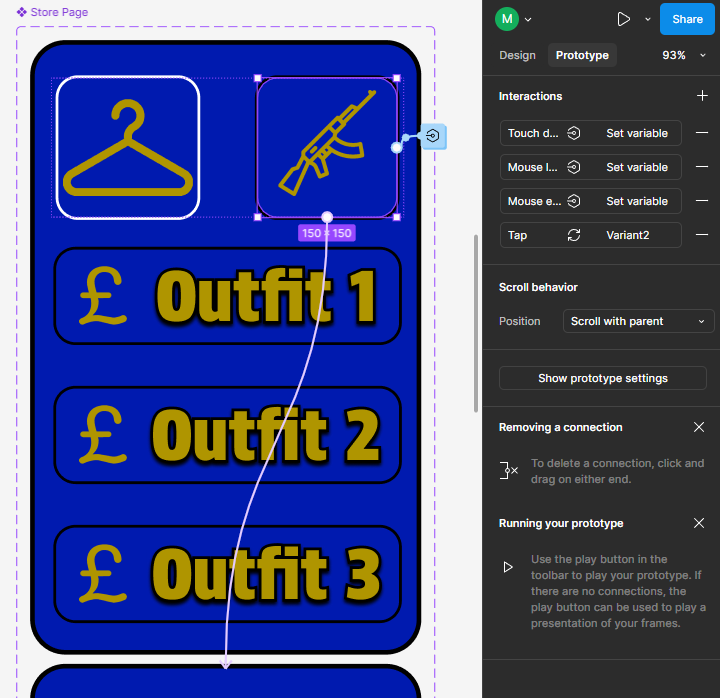The height and width of the screenshot is (698, 720).
Task: Switch to the Design tab
Action: click(x=517, y=55)
